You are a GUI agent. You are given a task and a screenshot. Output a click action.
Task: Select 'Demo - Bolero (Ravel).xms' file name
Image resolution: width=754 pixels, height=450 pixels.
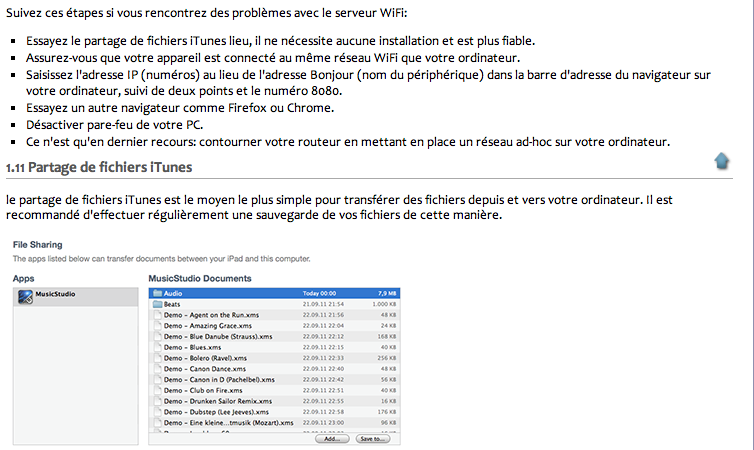(x=205, y=358)
